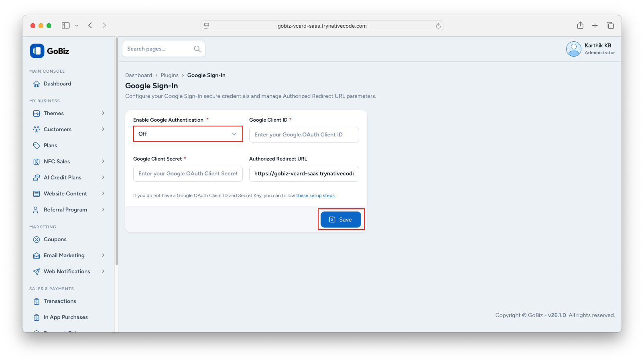Open the Enable Google Authentication dropdown
This screenshot has height=362, width=644.
pos(188,134)
